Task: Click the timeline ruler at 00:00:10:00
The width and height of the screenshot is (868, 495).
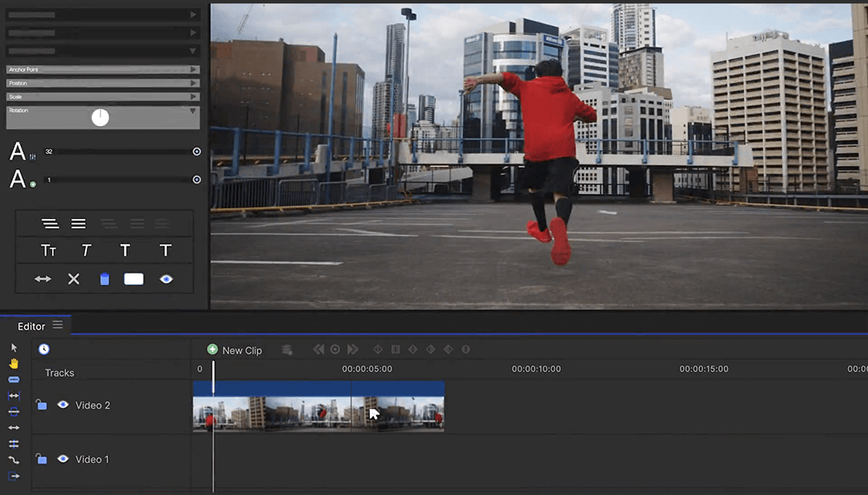Action: coord(536,369)
